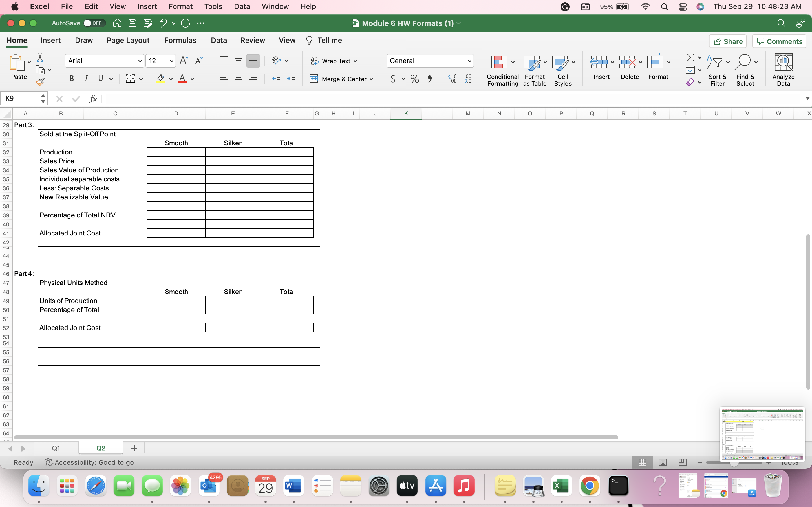This screenshot has width=812, height=507.
Task: Apply Percent Style formatting
Action: [x=414, y=79]
